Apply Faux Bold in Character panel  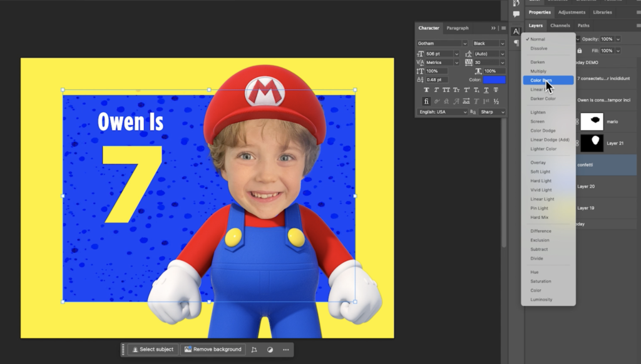[x=426, y=90]
